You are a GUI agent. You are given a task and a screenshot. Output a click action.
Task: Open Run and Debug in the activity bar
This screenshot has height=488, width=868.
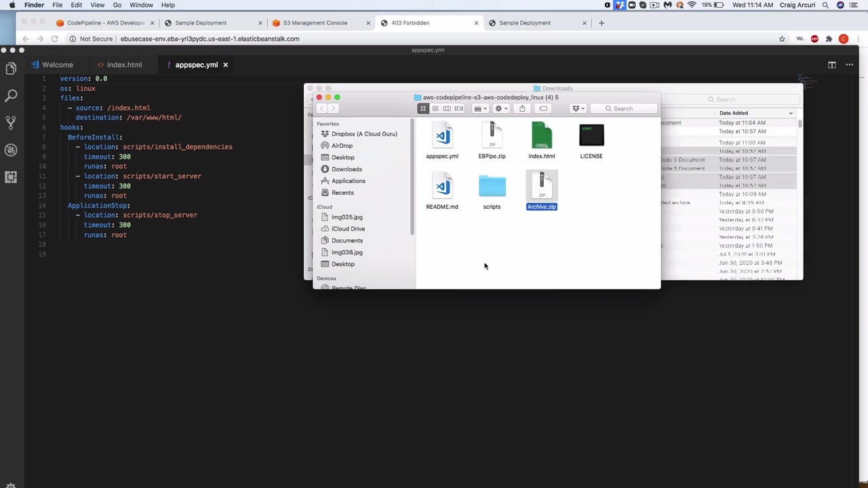11,150
